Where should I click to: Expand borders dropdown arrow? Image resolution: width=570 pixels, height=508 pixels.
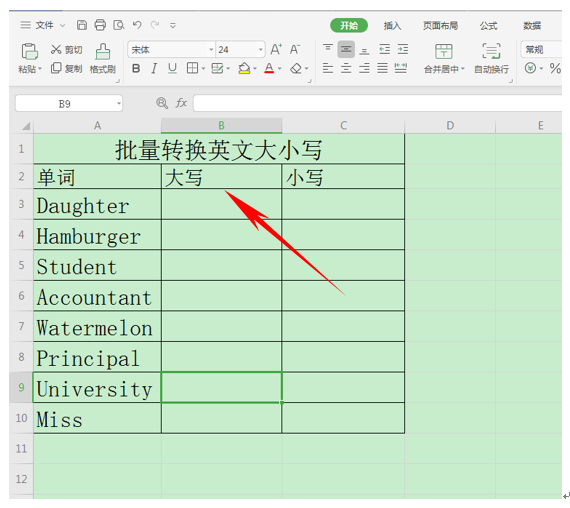[203, 68]
